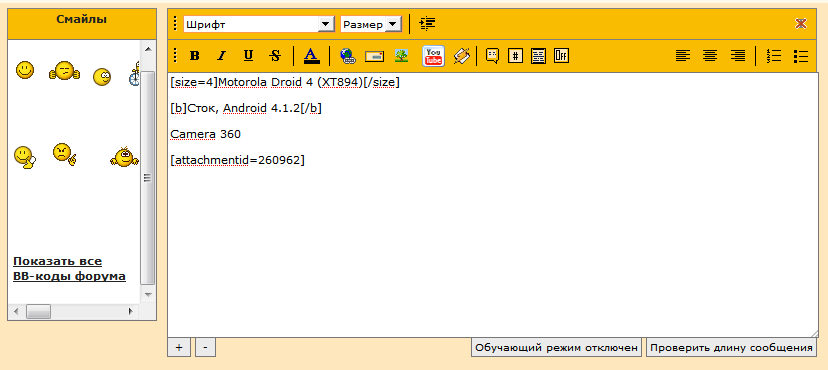
Task: Open the text color picker
Action: click(x=312, y=55)
